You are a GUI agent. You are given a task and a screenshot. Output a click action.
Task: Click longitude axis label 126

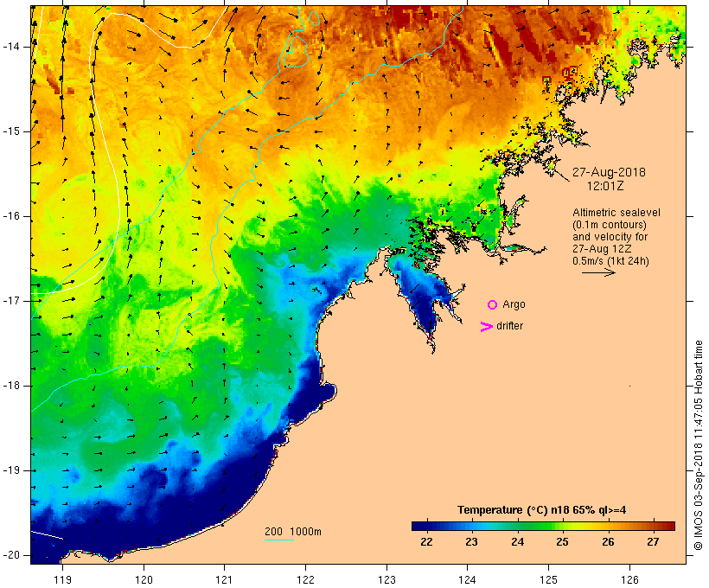(x=629, y=579)
